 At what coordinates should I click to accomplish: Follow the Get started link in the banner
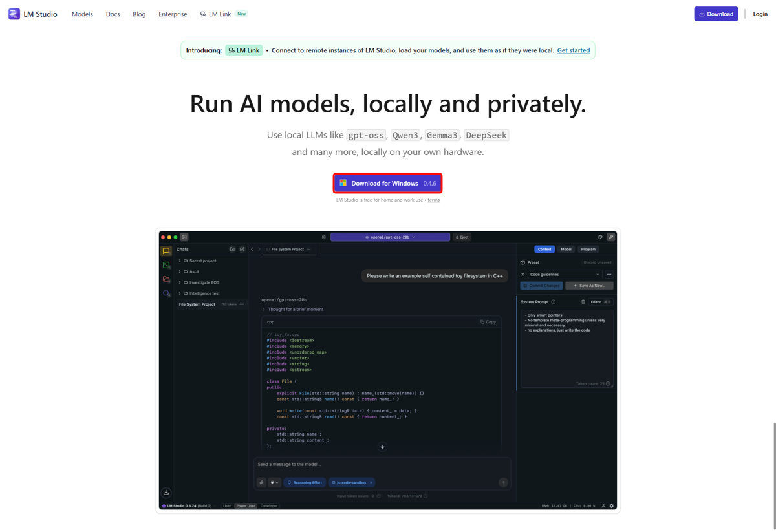coord(574,50)
